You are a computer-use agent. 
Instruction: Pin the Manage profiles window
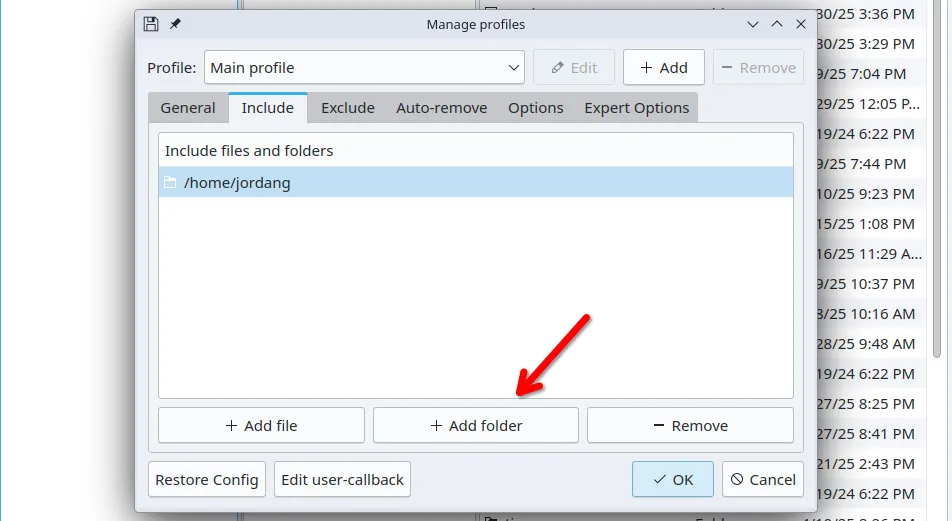point(175,24)
